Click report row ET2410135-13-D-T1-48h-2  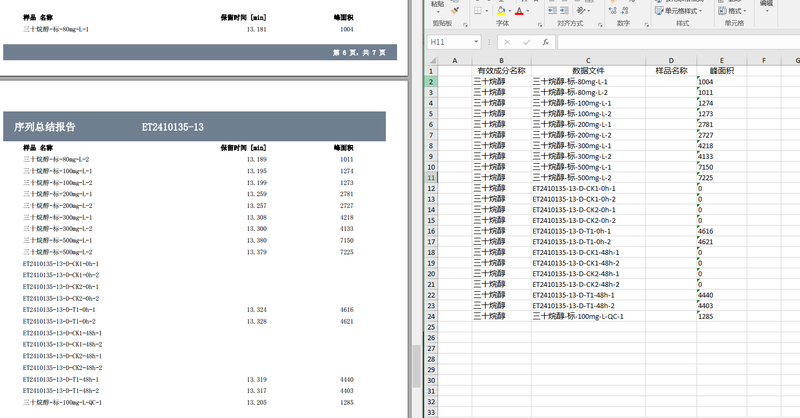point(61,391)
